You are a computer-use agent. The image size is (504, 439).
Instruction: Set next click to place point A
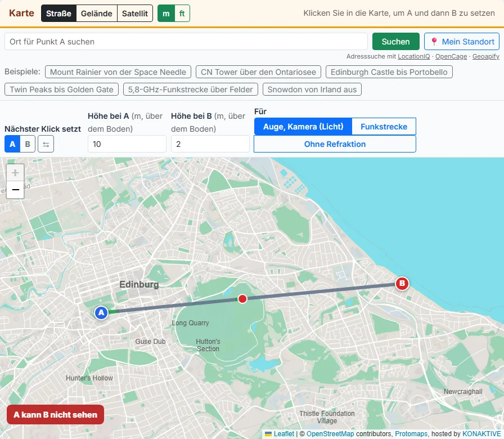(x=12, y=144)
